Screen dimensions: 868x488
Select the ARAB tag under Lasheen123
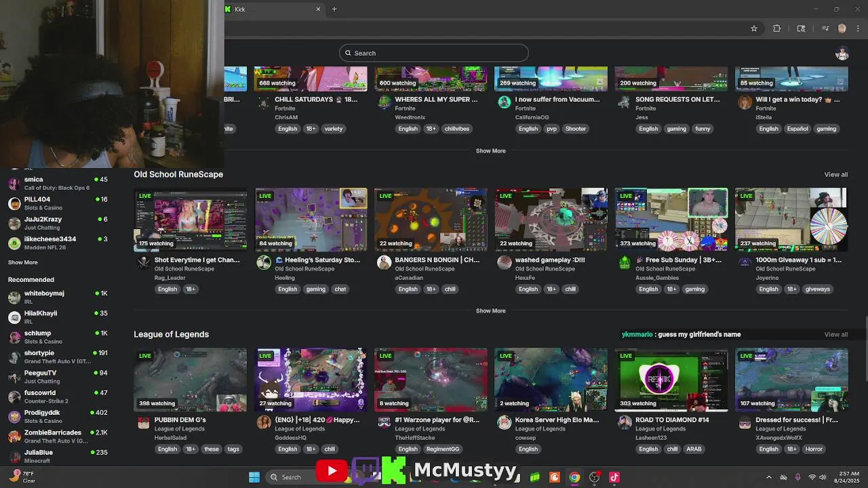pos(694,449)
